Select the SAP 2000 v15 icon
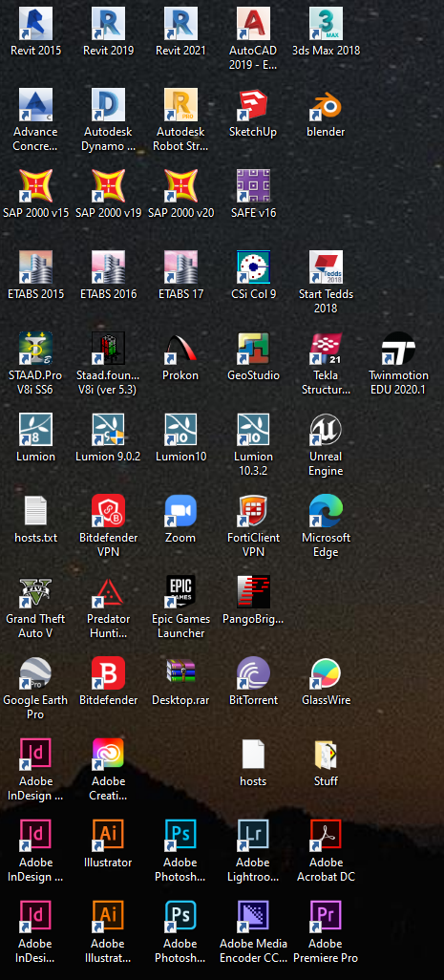444x980 pixels. (x=35, y=186)
